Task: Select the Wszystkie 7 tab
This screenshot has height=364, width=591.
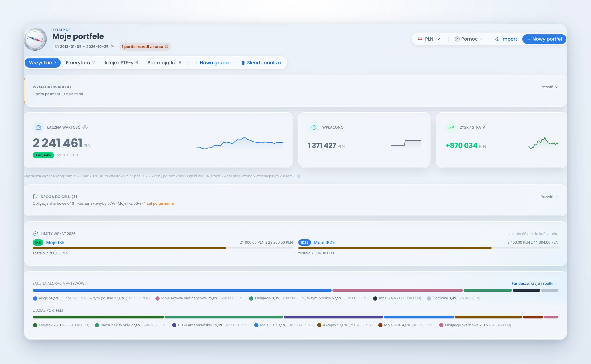Action: [x=43, y=63]
